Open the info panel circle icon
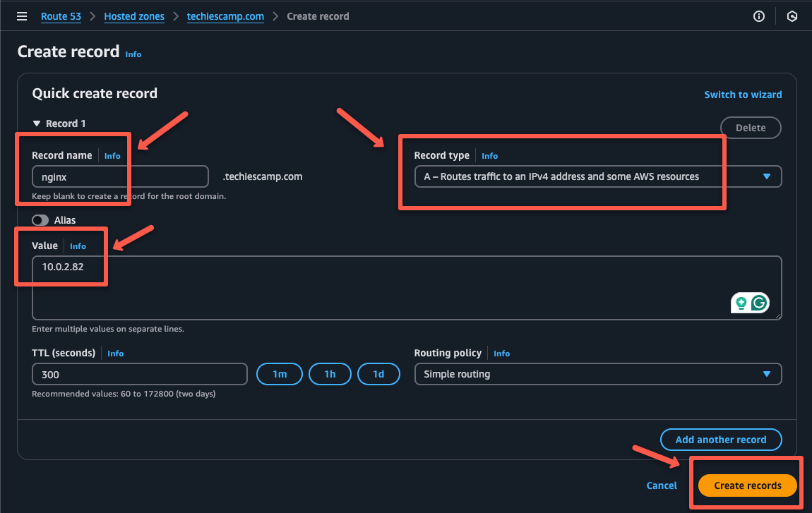Image resolution: width=812 pixels, height=513 pixels. [758, 16]
